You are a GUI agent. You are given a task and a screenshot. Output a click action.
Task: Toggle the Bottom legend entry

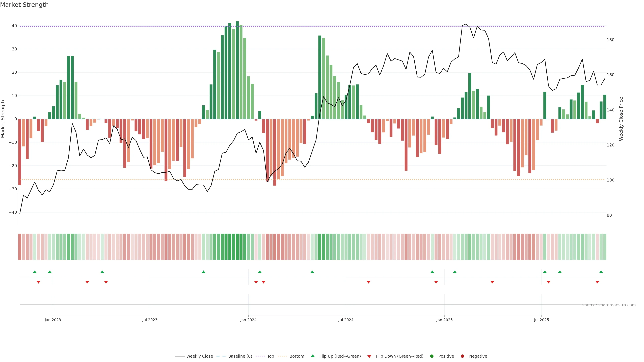(x=297, y=356)
